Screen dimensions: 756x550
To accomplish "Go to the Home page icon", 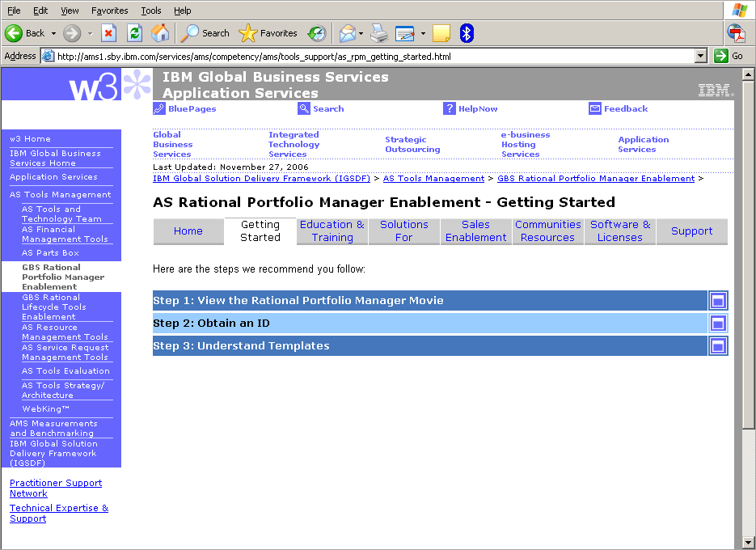I will pos(160,33).
